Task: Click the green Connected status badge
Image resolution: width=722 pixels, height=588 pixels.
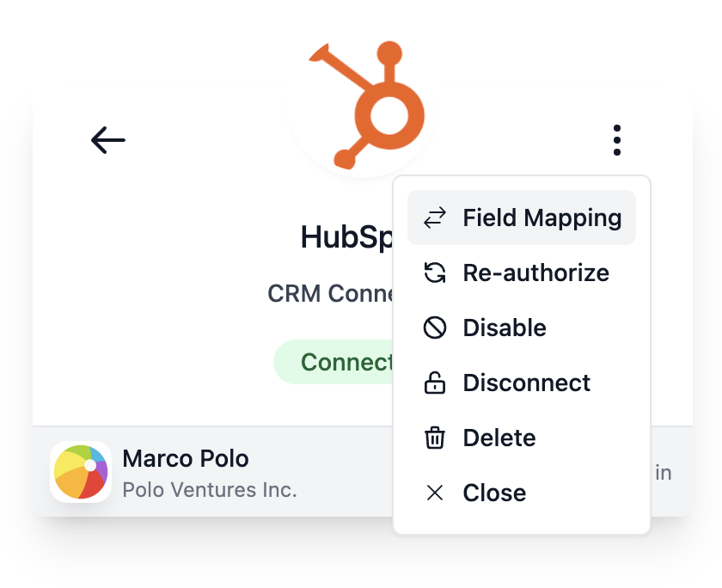Action: click(333, 362)
